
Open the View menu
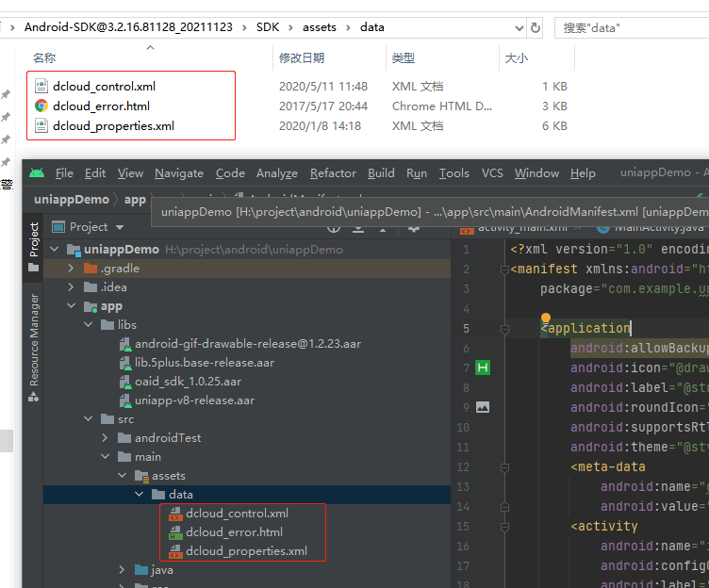(130, 173)
